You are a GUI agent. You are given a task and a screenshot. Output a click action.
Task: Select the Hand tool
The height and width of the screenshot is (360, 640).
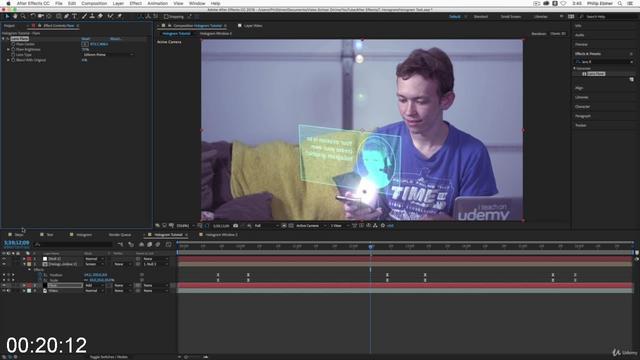point(15,16)
